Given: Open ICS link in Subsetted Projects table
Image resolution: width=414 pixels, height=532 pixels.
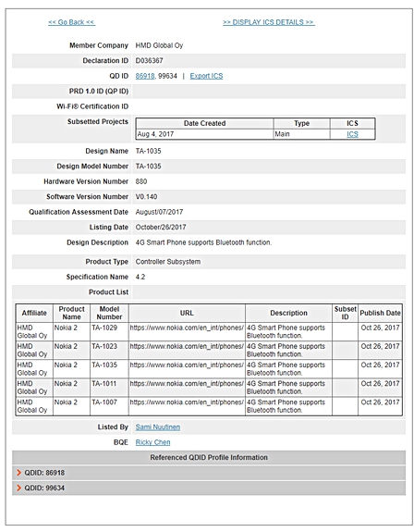Looking at the screenshot, I should pos(352,134).
